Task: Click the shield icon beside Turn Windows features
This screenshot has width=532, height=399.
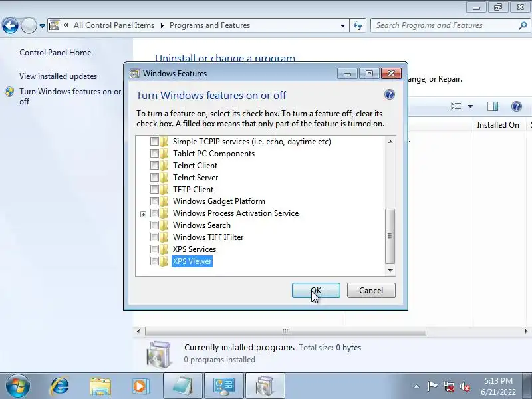Action: [x=9, y=92]
